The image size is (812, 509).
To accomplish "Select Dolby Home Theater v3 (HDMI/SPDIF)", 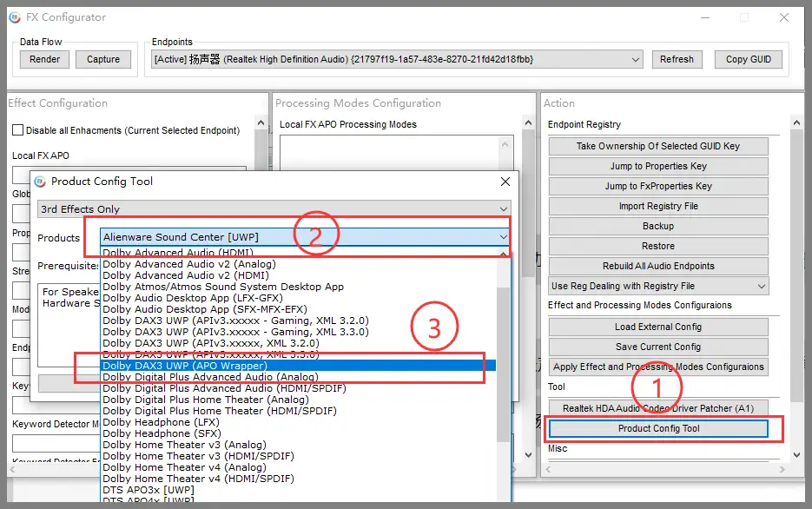I will (298, 456).
